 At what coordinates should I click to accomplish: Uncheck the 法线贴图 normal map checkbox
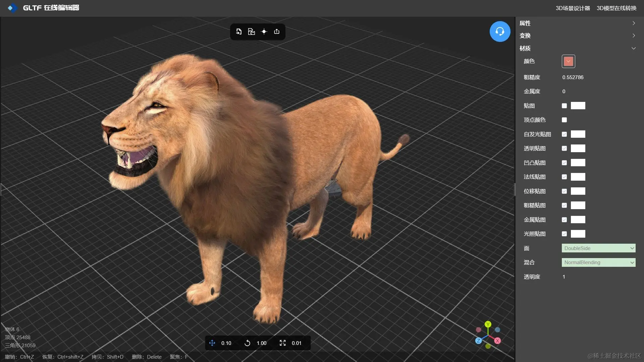(564, 177)
